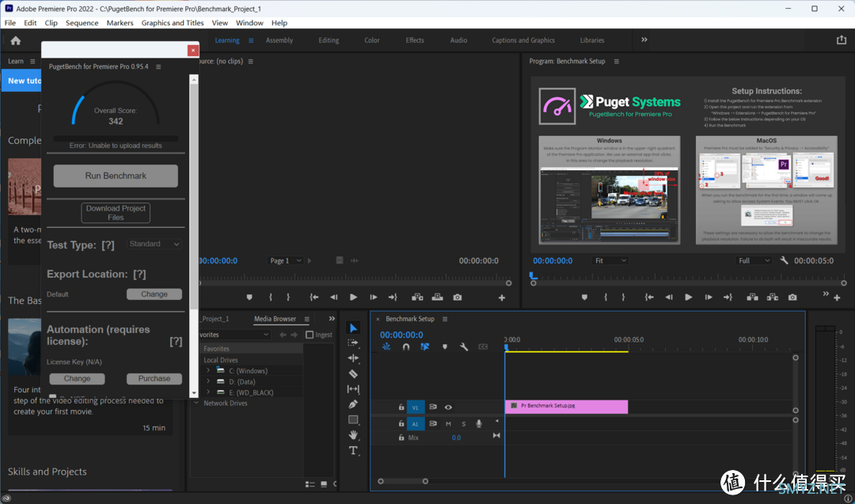855x504 pixels.
Task: Click Download Project Files button
Action: click(116, 213)
